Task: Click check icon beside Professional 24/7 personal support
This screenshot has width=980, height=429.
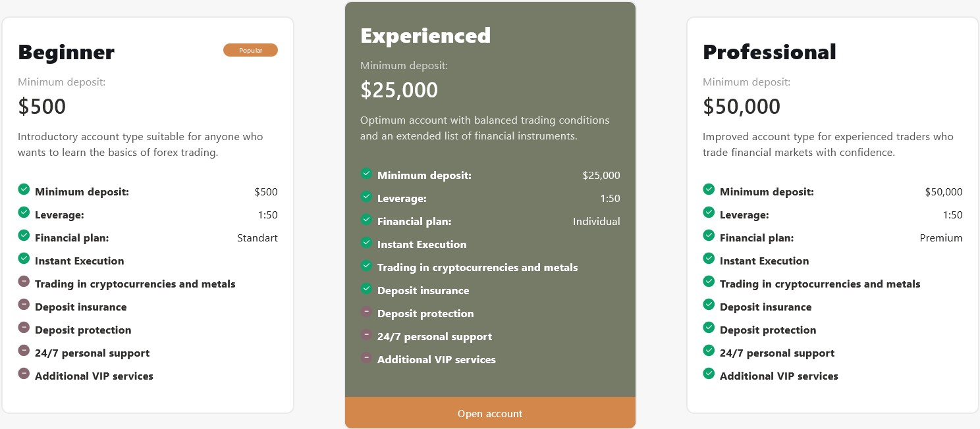Action: (709, 350)
